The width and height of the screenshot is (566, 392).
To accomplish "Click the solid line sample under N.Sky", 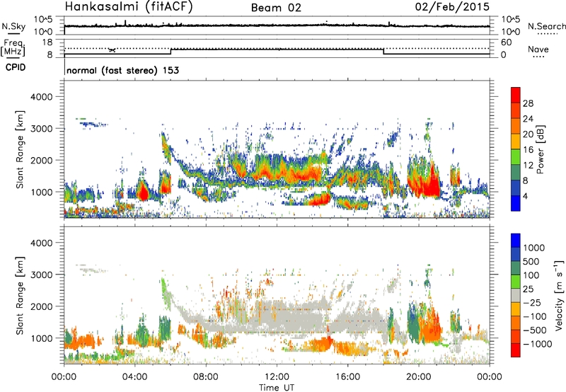I will 13,34.
